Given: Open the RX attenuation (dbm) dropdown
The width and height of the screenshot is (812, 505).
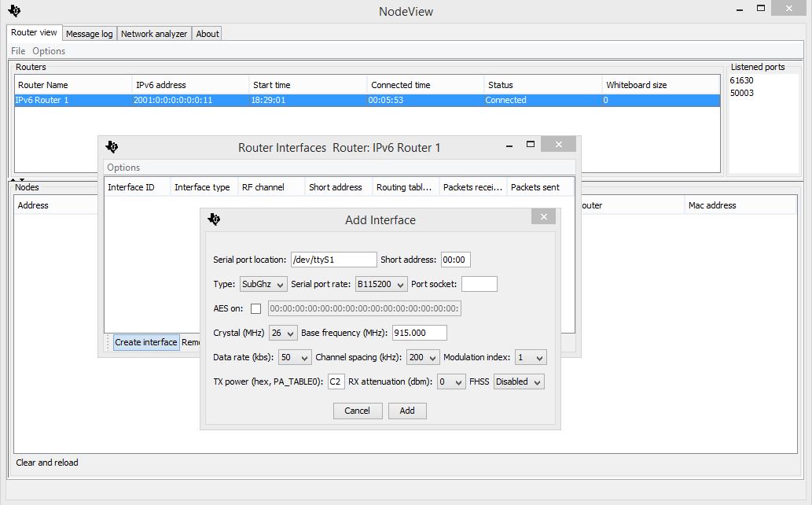Looking at the screenshot, I should 451,382.
